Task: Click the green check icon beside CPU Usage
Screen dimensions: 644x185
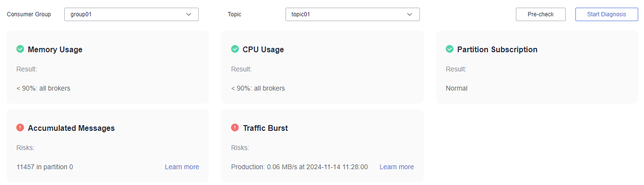Action: pyautogui.click(x=235, y=49)
